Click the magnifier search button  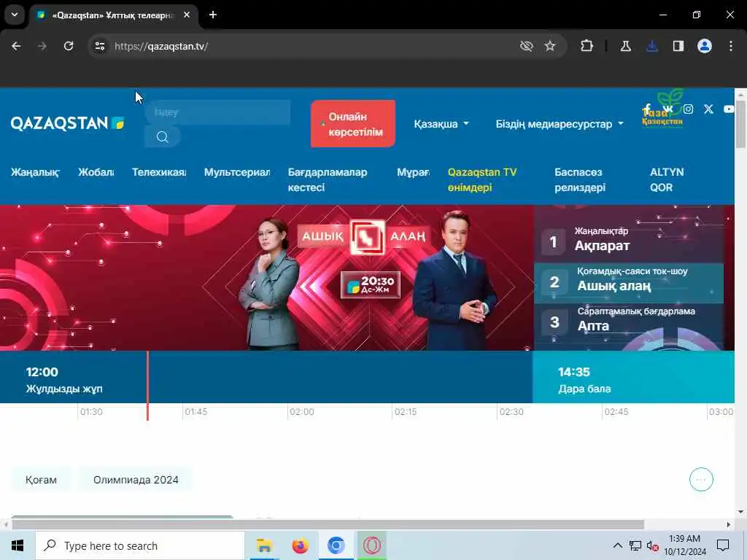[163, 137]
